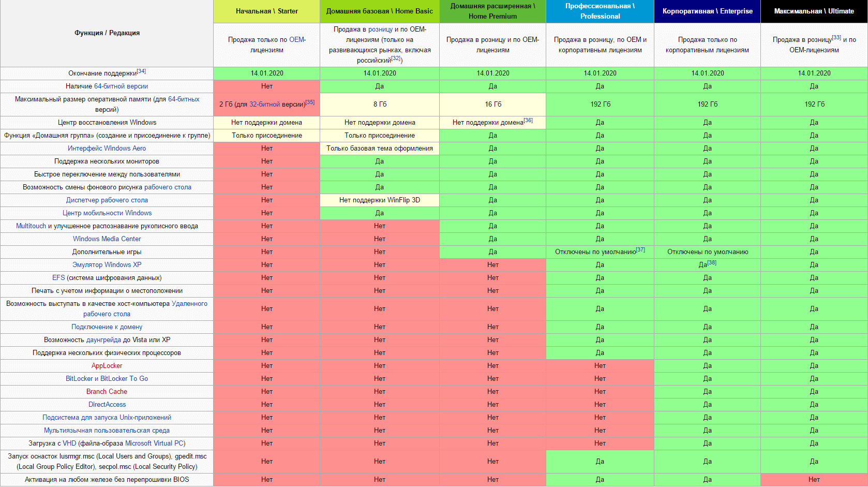Click the 'Запуск оснасток lusrmgr.msc' row label

107,461
